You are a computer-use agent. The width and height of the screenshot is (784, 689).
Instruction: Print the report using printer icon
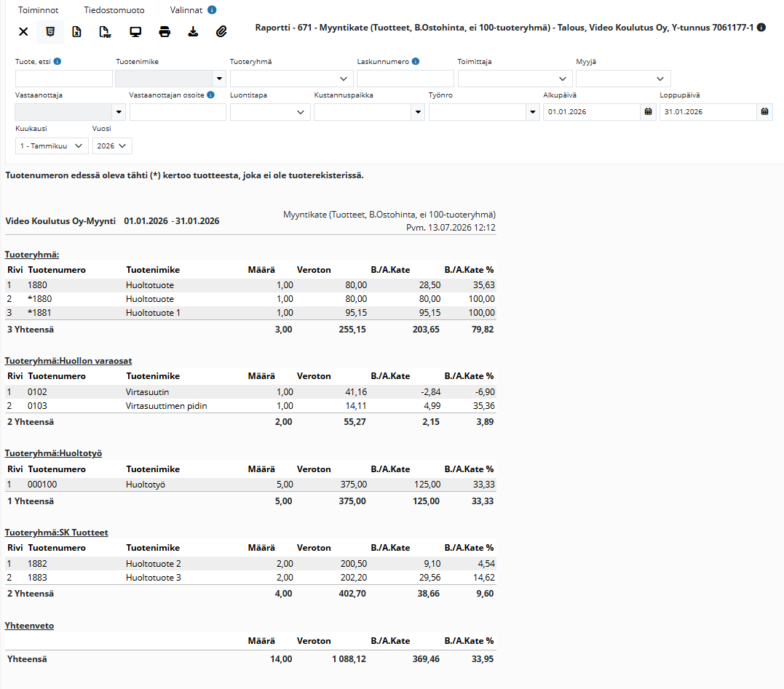(x=164, y=32)
